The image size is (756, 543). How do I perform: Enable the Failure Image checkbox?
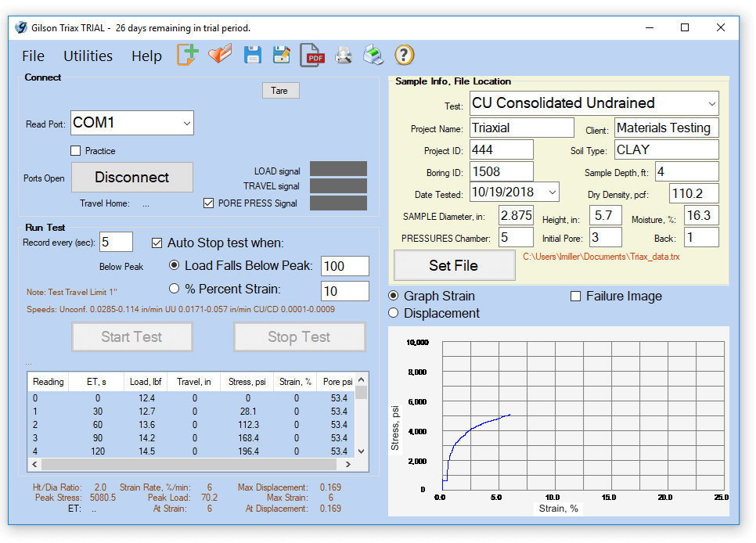pos(576,296)
